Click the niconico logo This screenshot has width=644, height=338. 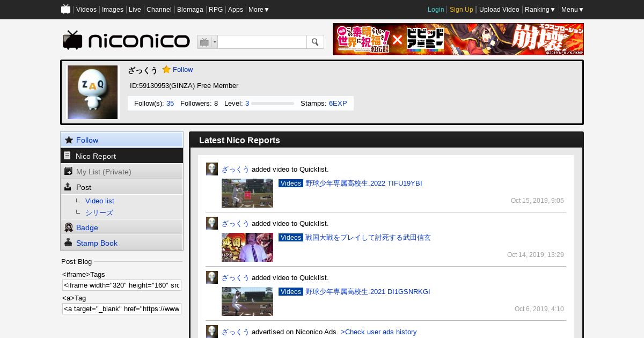tap(126, 40)
